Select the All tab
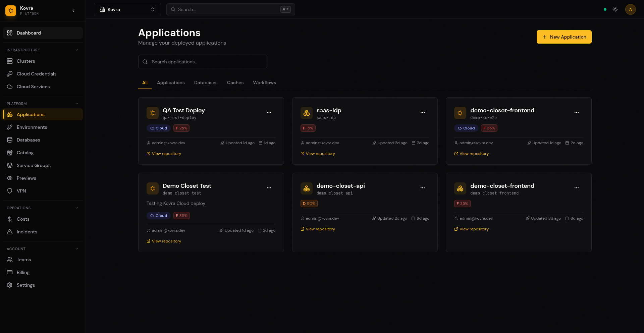This screenshot has width=644, height=333. [x=145, y=82]
